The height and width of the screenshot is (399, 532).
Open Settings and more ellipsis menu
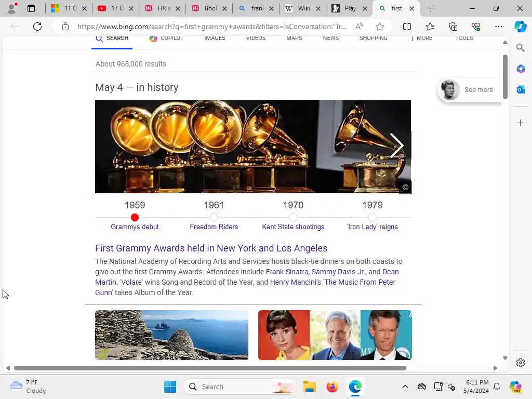498,26
